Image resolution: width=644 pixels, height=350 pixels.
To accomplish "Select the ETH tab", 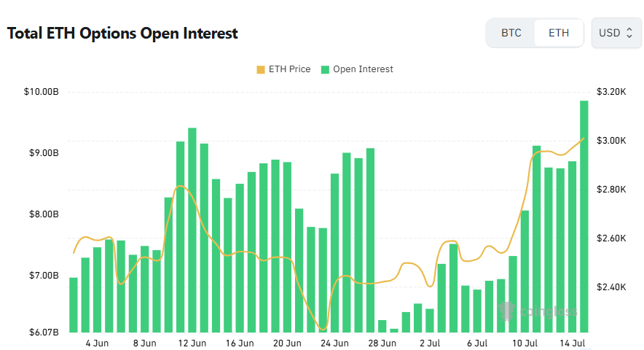I will point(559,33).
